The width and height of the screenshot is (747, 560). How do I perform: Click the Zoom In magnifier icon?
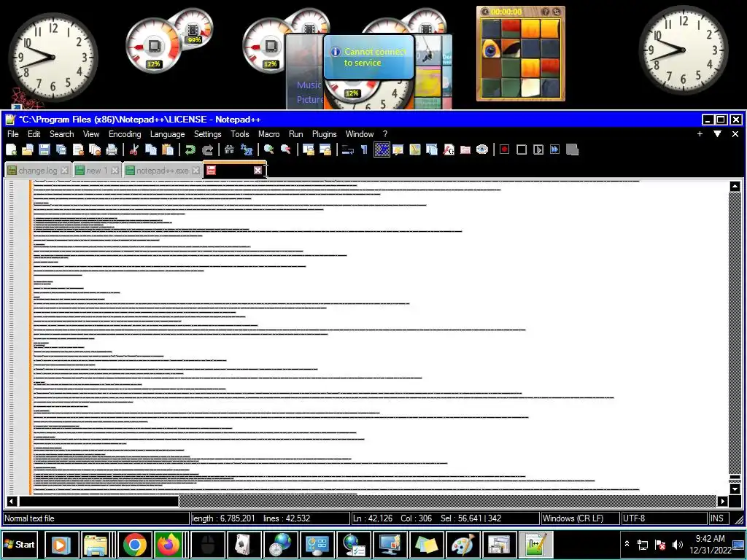point(268,150)
